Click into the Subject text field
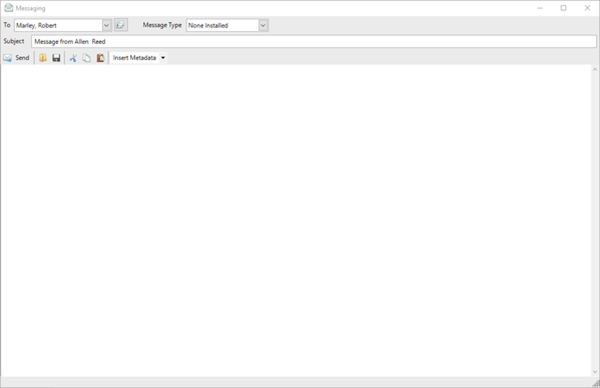Screen dimensions: 600x388 (314, 41)
